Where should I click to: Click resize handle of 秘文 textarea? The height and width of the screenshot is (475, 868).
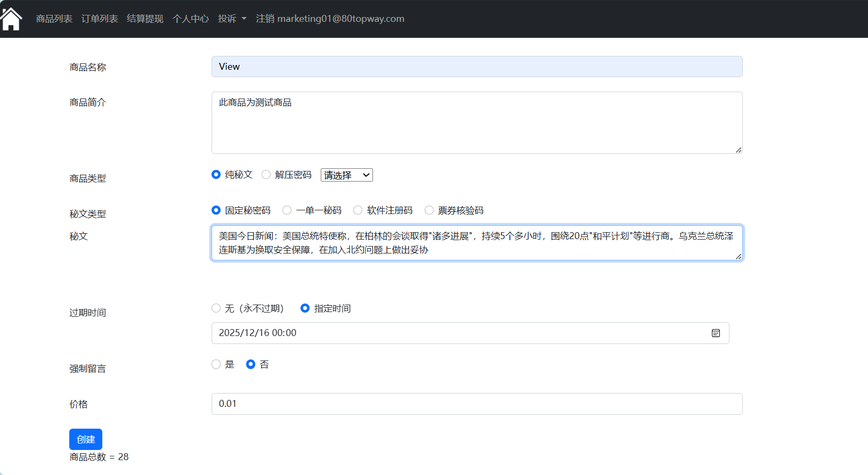point(739,257)
